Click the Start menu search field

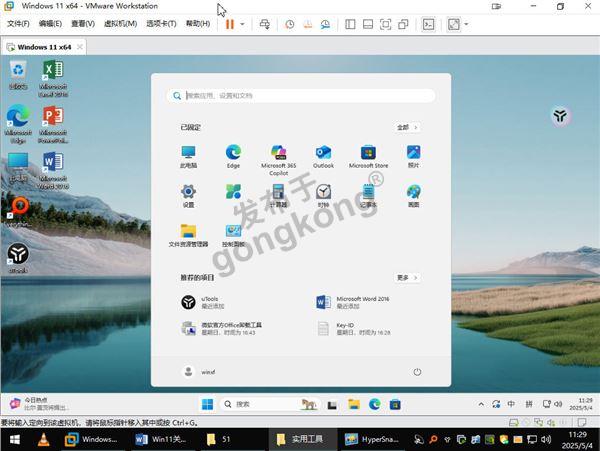tap(301, 96)
